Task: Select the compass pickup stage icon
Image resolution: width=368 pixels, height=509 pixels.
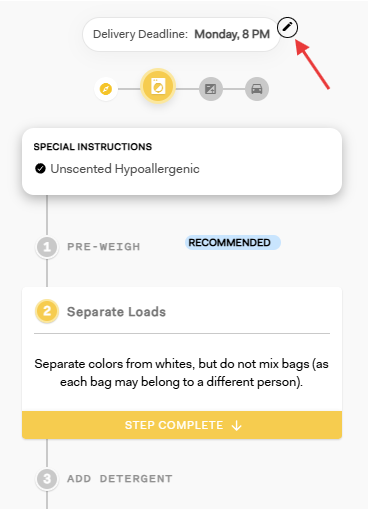Action: 106,89
